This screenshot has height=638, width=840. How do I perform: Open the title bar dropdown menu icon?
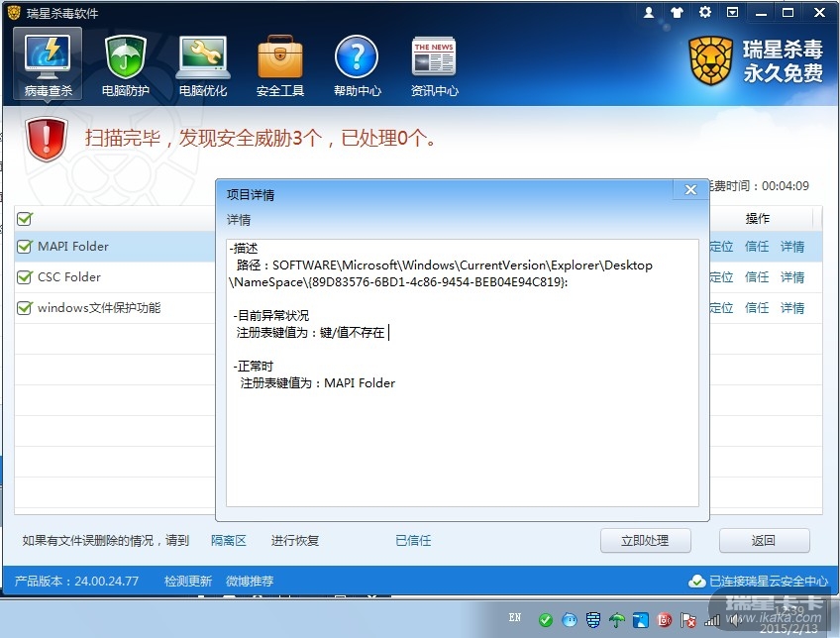pos(732,12)
